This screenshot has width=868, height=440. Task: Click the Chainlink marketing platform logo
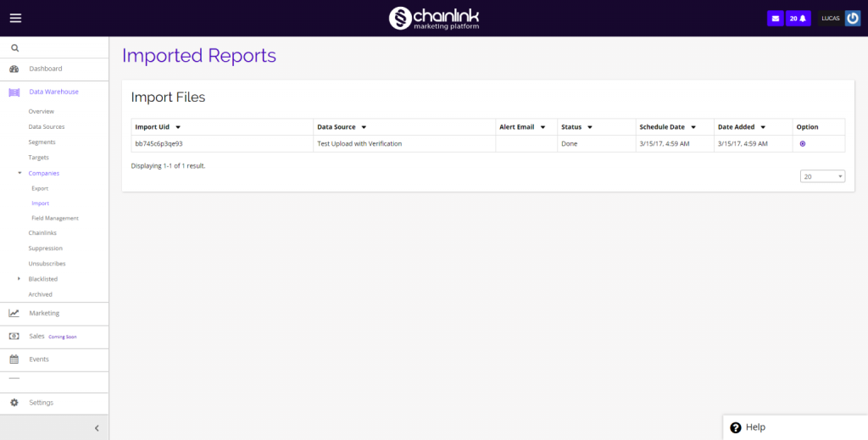pyautogui.click(x=434, y=19)
